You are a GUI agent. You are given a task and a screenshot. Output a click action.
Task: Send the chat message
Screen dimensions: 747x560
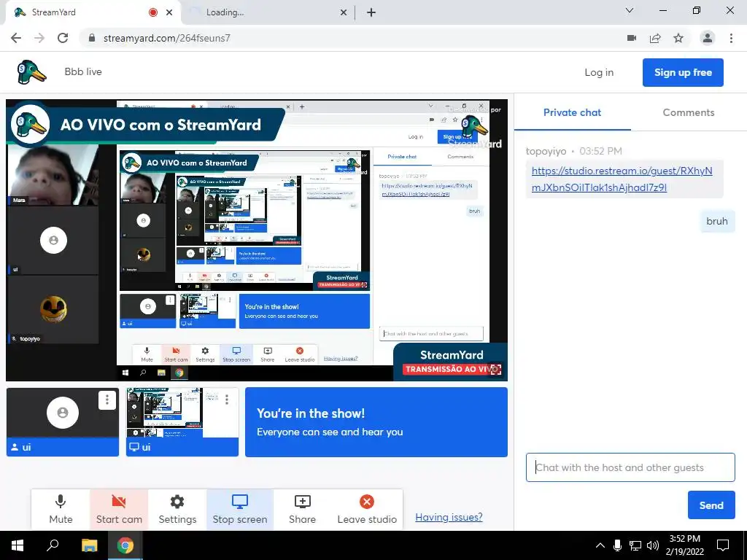pyautogui.click(x=711, y=505)
